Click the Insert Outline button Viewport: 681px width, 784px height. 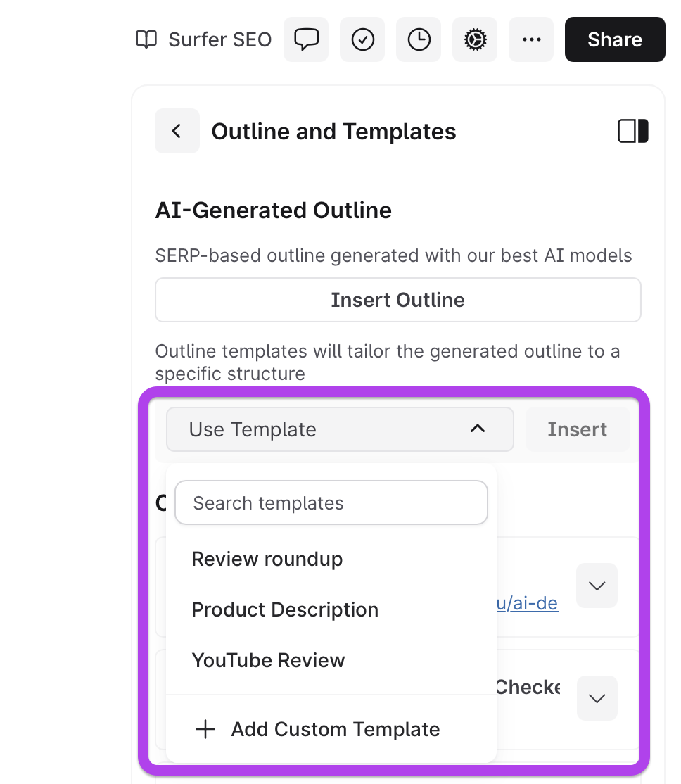point(397,300)
